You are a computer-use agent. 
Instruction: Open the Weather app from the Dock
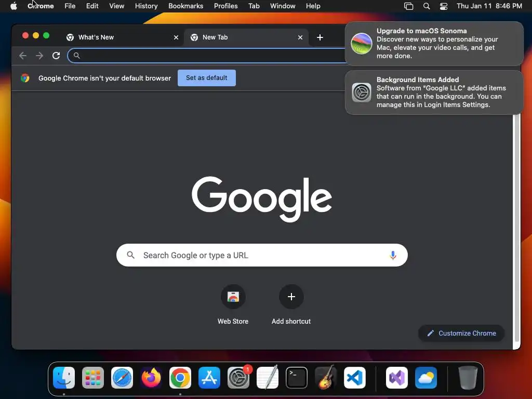click(426, 378)
